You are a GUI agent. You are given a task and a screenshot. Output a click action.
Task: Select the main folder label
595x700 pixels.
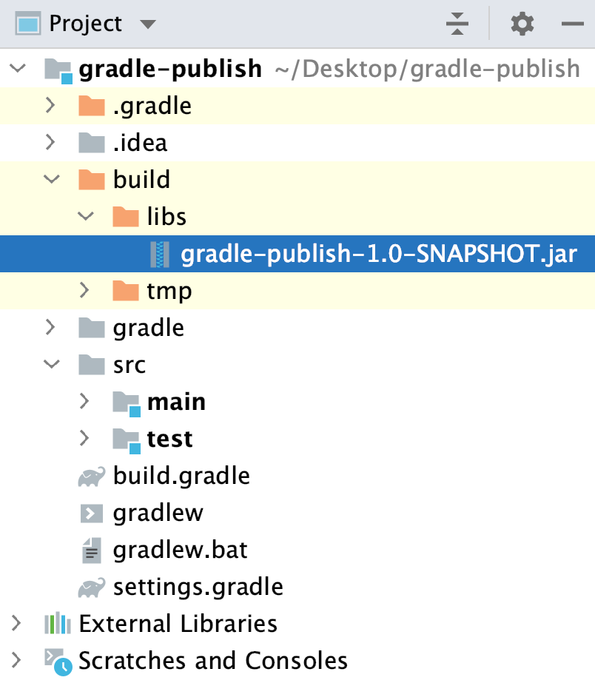[177, 402]
